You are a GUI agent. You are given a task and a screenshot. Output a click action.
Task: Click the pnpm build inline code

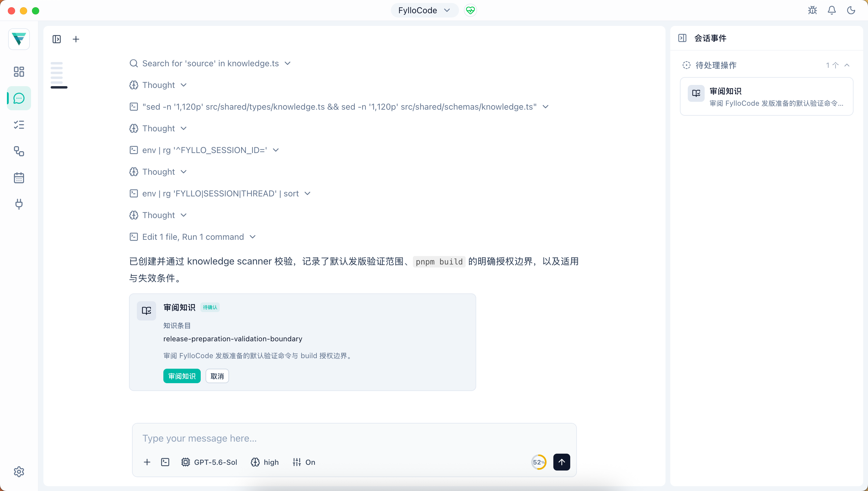pos(439,262)
